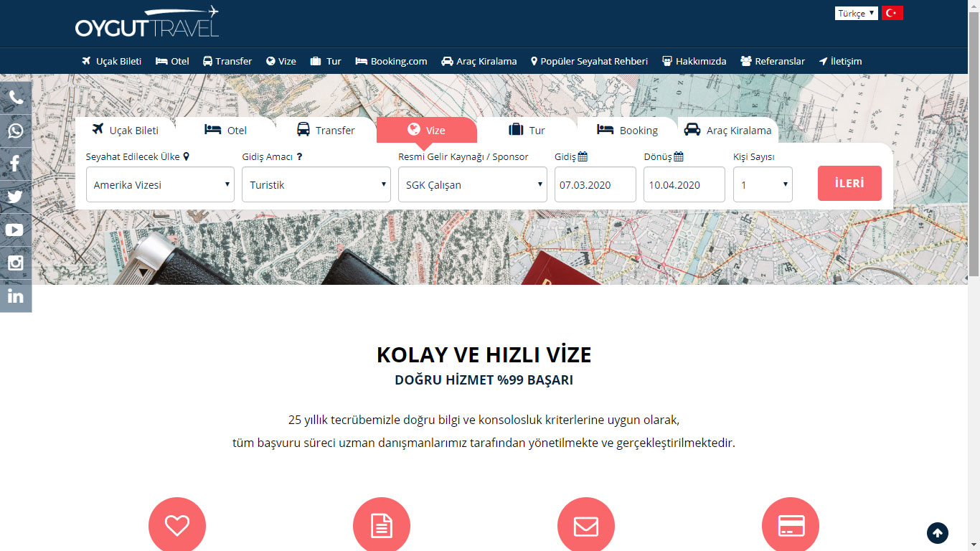This screenshot has height=551, width=980.
Task: Open Booking.com in the top menu
Action: pyautogui.click(x=391, y=61)
